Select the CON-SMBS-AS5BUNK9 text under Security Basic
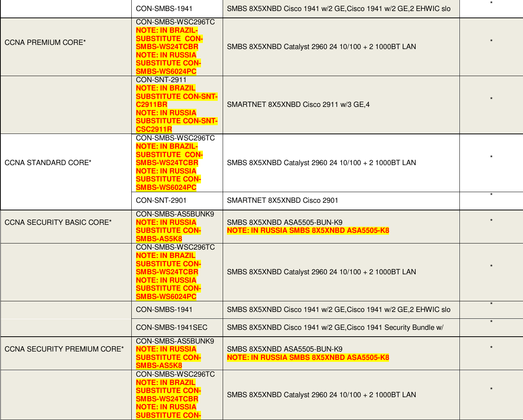The image size is (523, 420). tap(175, 214)
